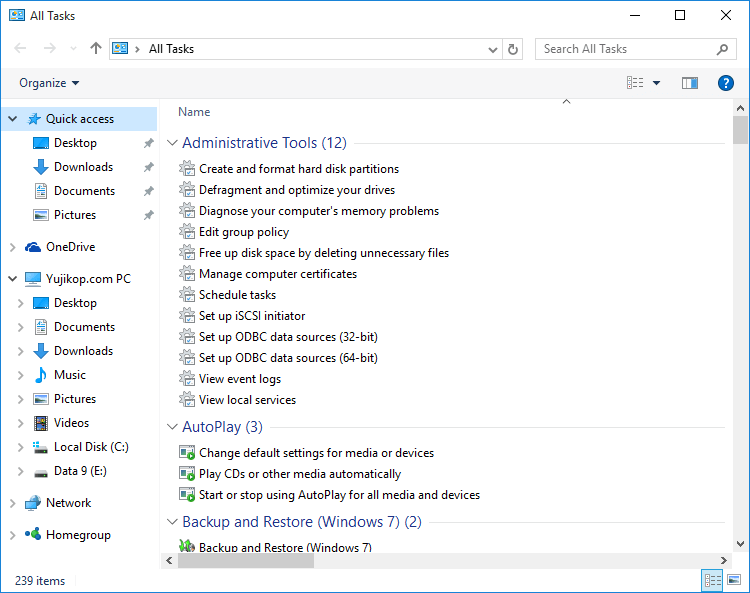Expand Music under Yujikop.com PC

coord(21,375)
